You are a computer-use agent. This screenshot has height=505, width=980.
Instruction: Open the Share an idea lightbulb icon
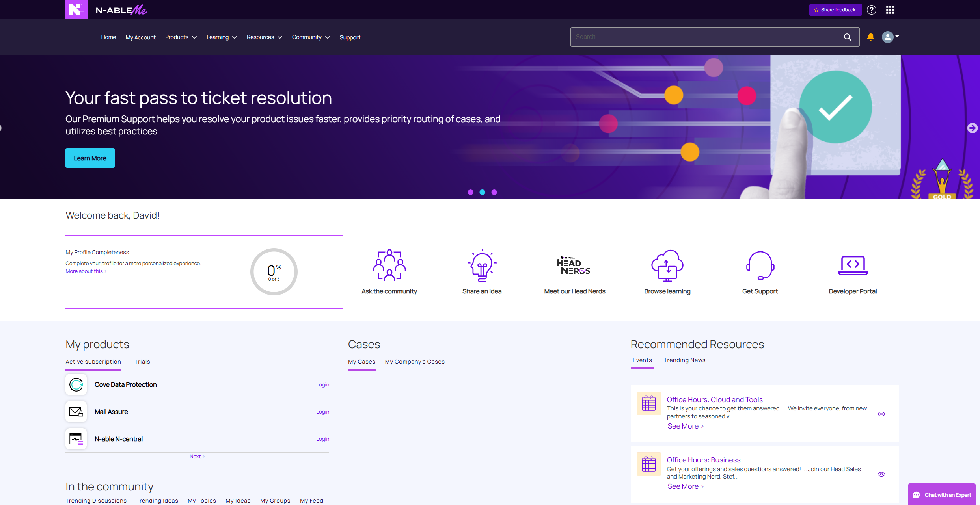click(x=482, y=265)
